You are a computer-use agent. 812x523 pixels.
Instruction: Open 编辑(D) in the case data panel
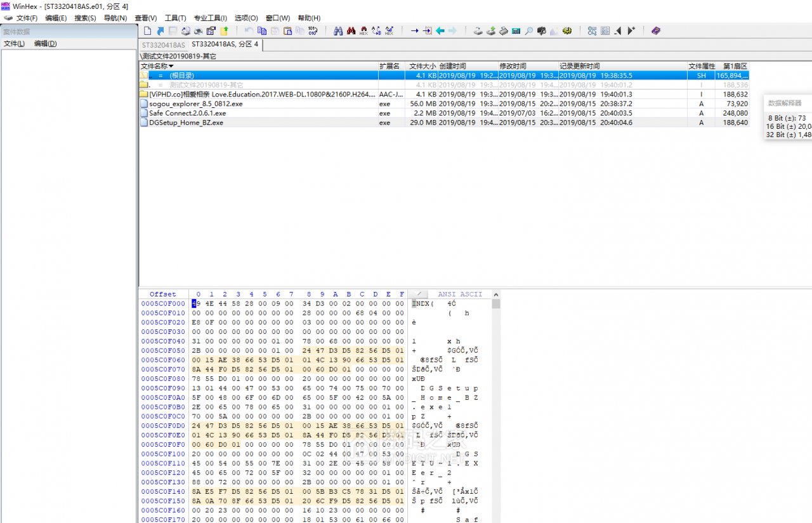45,43
